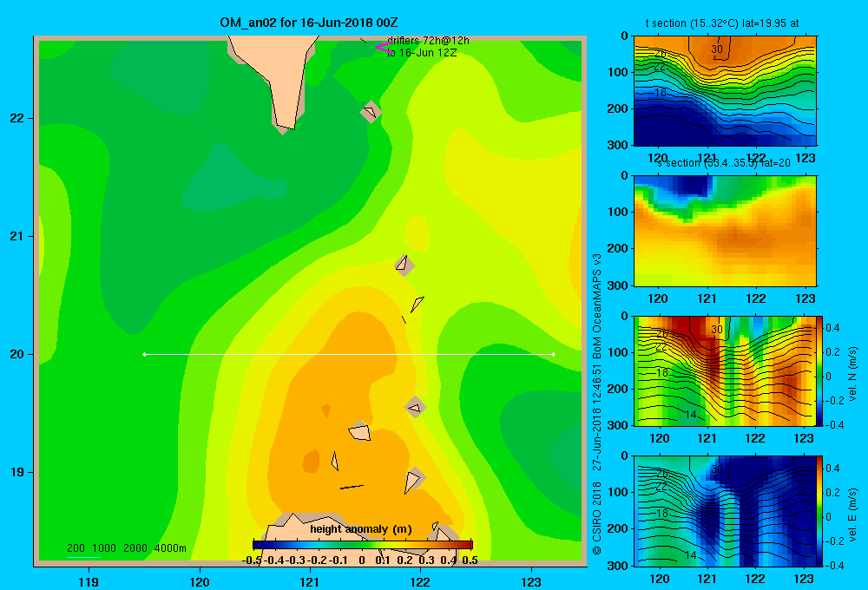The width and height of the screenshot is (868, 590).
Task: Click the 'height anomaly (m)' legend title
Action: [x=361, y=529]
